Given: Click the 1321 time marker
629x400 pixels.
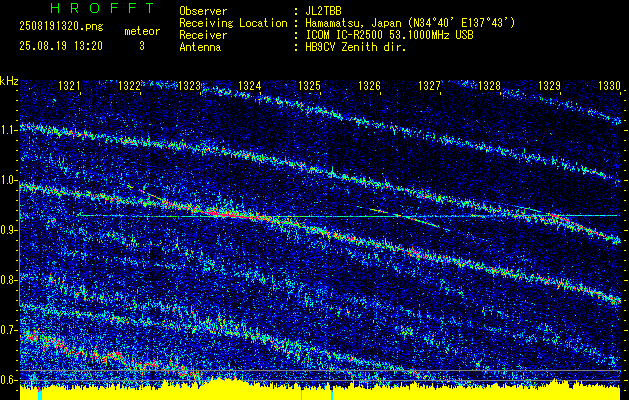Looking at the screenshot, I should point(69,86).
